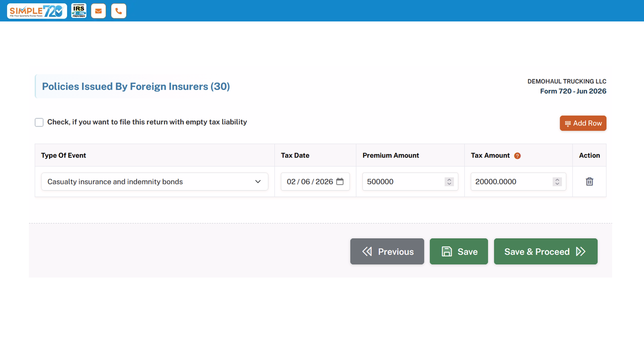Open the email contact icon

click(x=98, y=11)
